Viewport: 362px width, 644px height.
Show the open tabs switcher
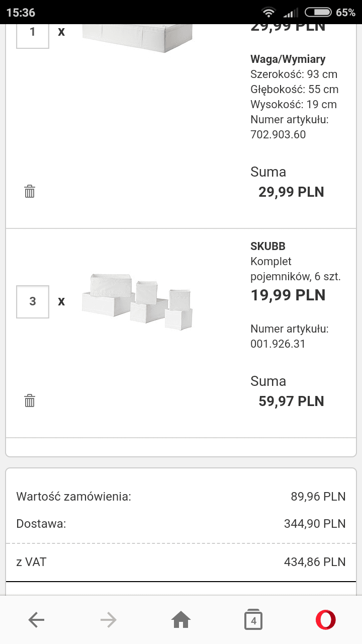pyautogui.click(x=253, y=620)
